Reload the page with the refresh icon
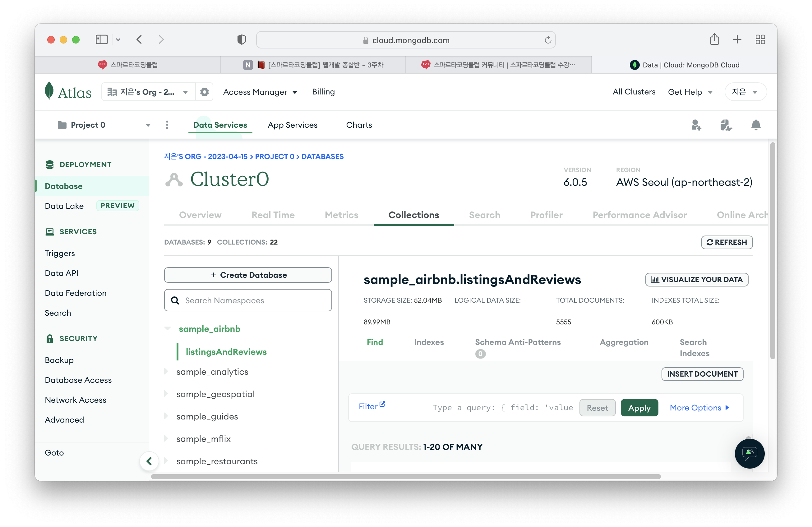The image size is (812, 527). (x=547, y=40)
